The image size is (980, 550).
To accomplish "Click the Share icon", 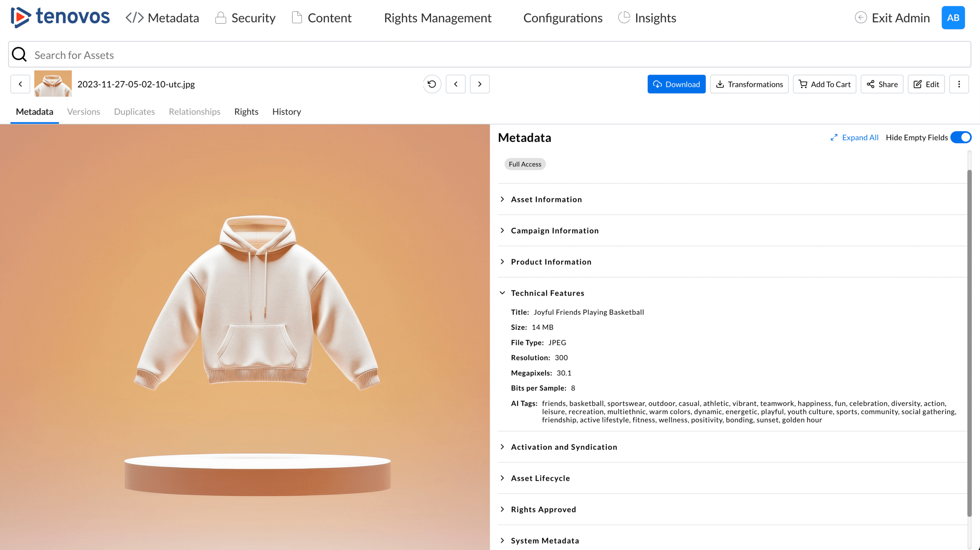I will click(x=870, y=84).
